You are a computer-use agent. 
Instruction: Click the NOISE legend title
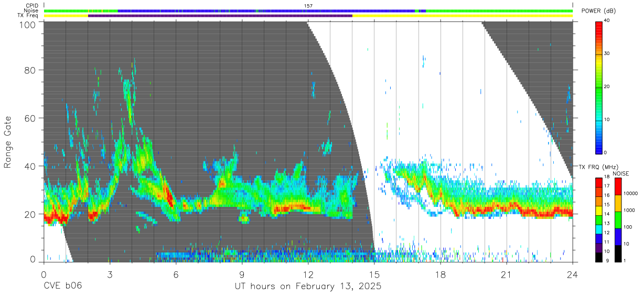[x=620, y=173]
